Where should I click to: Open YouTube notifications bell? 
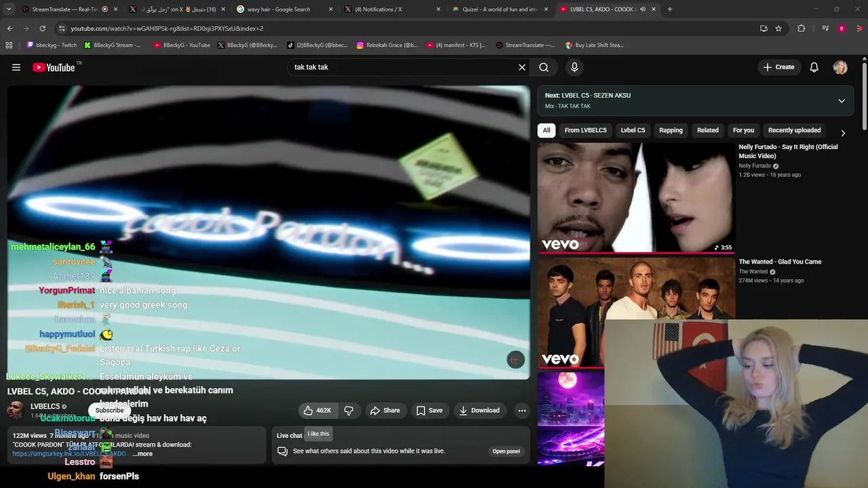(x=814, y=67)
